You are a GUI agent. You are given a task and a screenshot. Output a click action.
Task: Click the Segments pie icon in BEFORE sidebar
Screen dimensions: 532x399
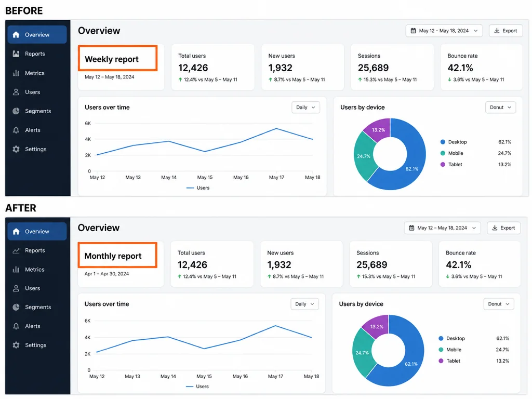click(x=16, y=111)
